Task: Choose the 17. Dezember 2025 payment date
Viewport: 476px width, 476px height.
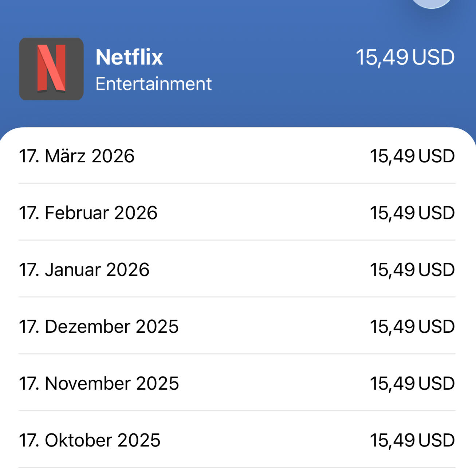Action: tap(99, 327)
